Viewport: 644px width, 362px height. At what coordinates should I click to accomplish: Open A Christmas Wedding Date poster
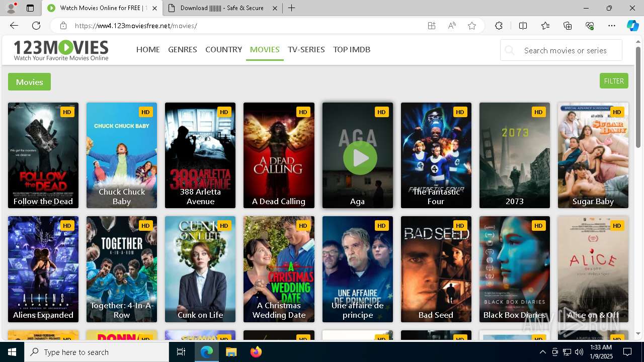pos(279,269)
